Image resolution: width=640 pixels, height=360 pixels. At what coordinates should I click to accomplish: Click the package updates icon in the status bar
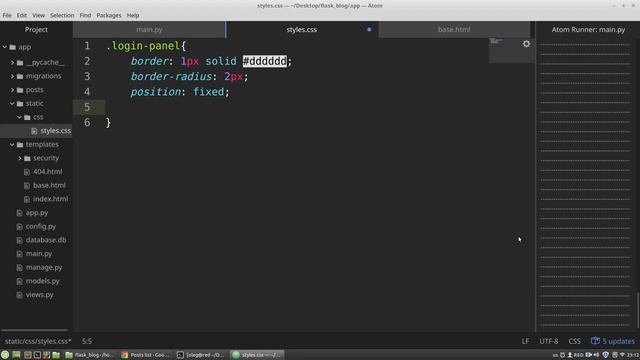(x=595, y=341)
